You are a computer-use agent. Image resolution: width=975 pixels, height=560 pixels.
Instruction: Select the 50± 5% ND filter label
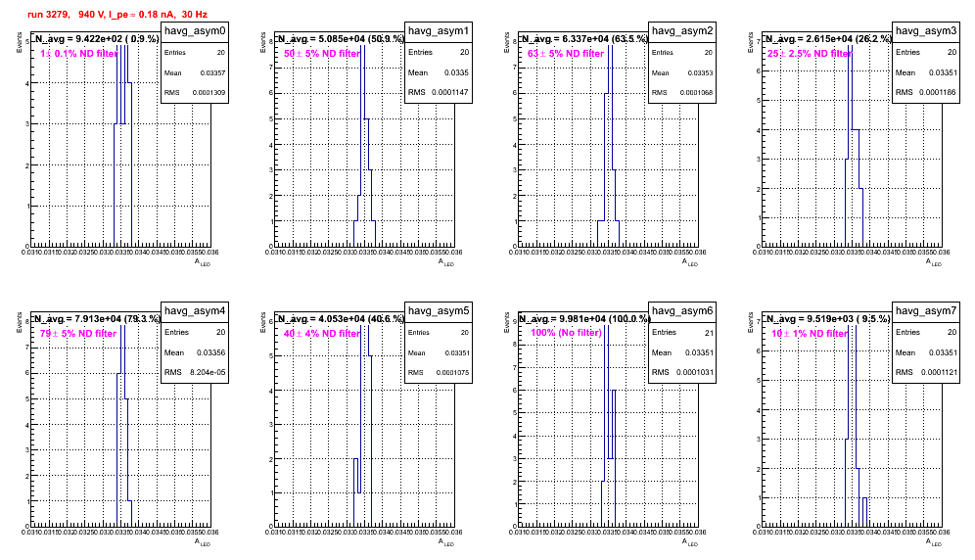pyautogui.click(x=322, y=54)
